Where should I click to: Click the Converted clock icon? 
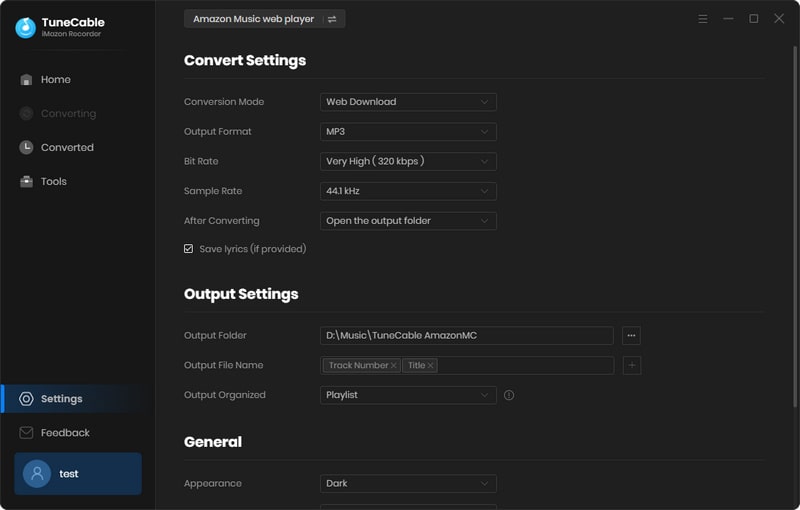tap(26, 147)
